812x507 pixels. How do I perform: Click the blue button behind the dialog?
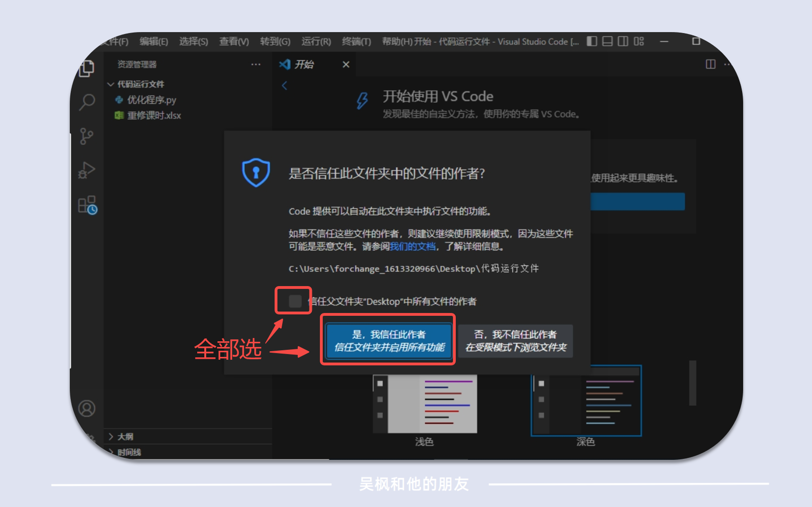tap(637, 202)
